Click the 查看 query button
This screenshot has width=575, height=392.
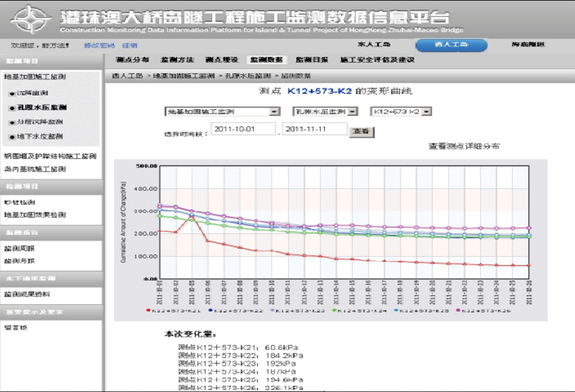tap(362, 132)
